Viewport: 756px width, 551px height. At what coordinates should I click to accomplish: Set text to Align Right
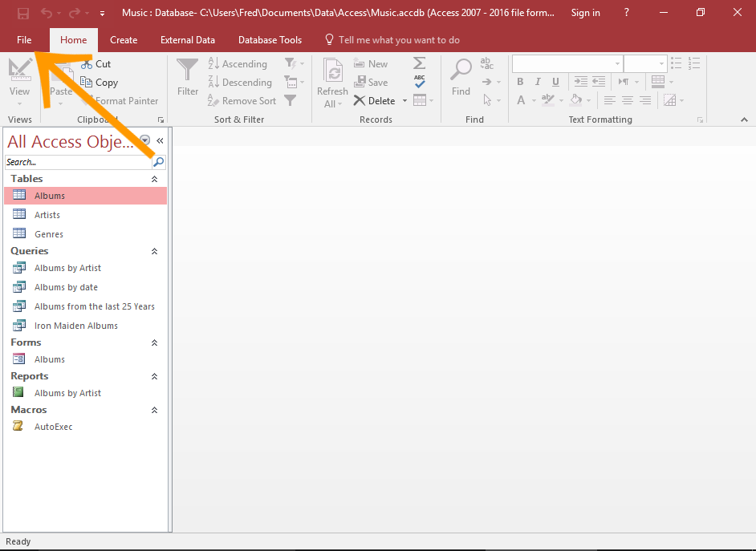pyautogui.click(x=645, y=100)
